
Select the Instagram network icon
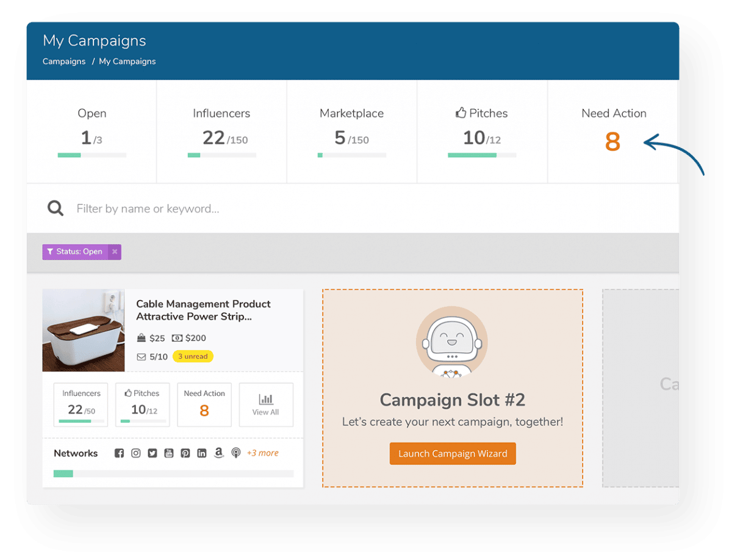tap(136, 453)
